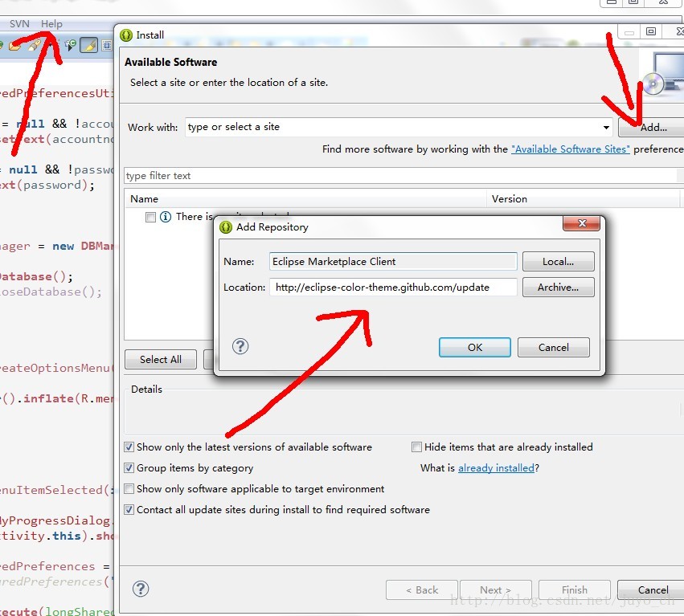
Task: Click the Location URL field
Action: pos(393,288)
